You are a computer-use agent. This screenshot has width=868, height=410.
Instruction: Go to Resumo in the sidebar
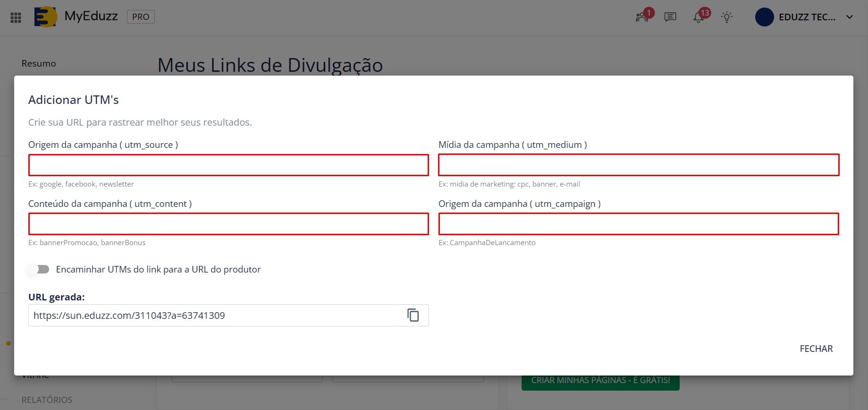click(39, 63)
